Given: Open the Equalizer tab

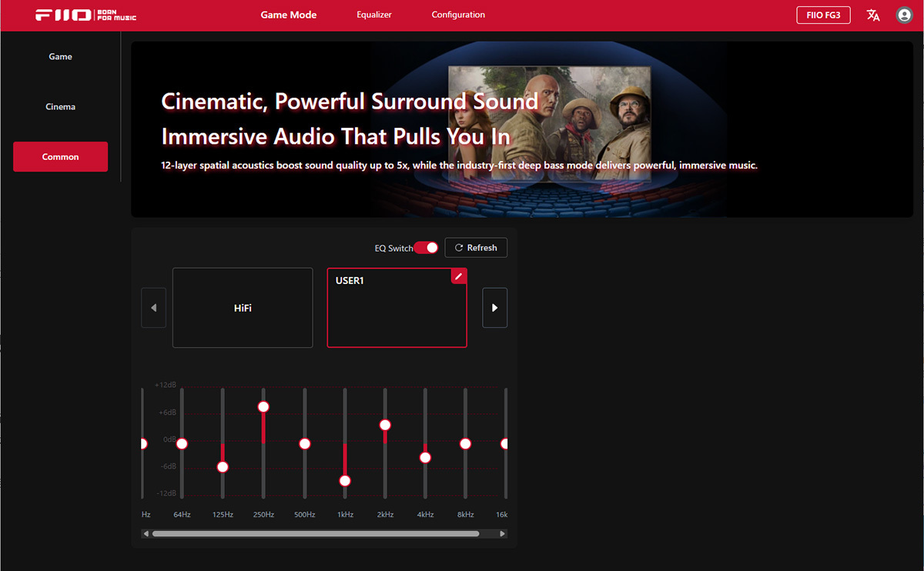Looking at the screenshot, I should pos(374,15).
